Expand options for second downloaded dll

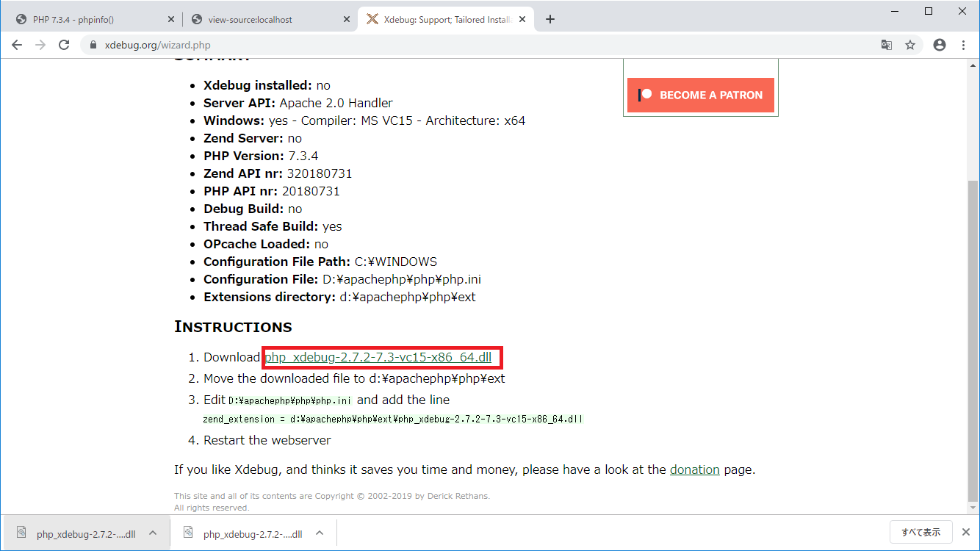320,533
